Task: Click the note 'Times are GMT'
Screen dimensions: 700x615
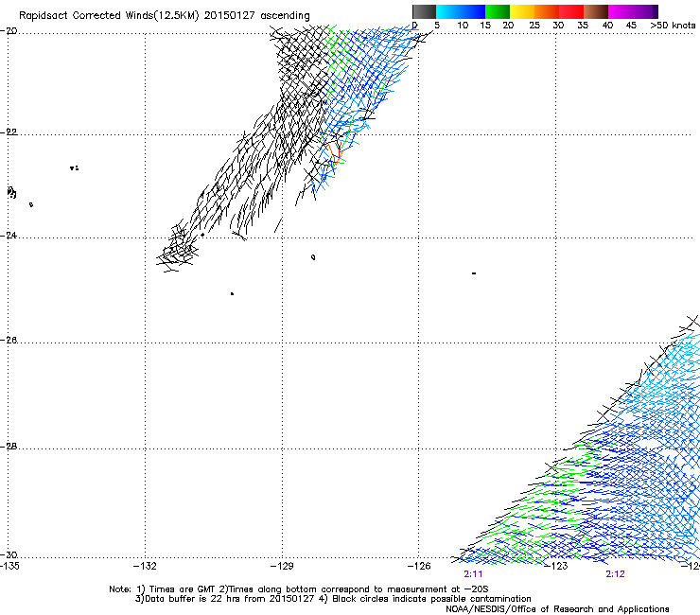Action: coord(183,589)
